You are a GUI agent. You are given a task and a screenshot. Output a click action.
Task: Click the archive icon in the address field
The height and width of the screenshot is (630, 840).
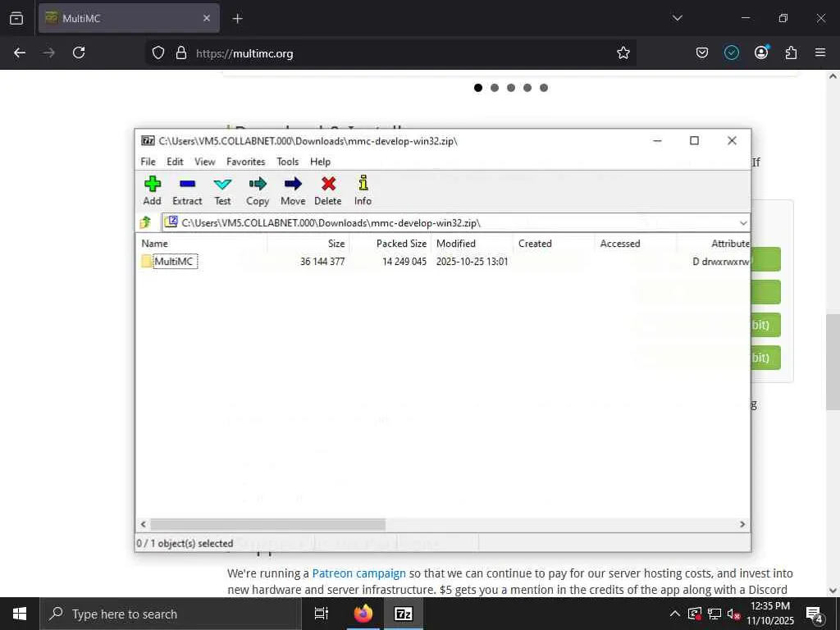[171, 221]
